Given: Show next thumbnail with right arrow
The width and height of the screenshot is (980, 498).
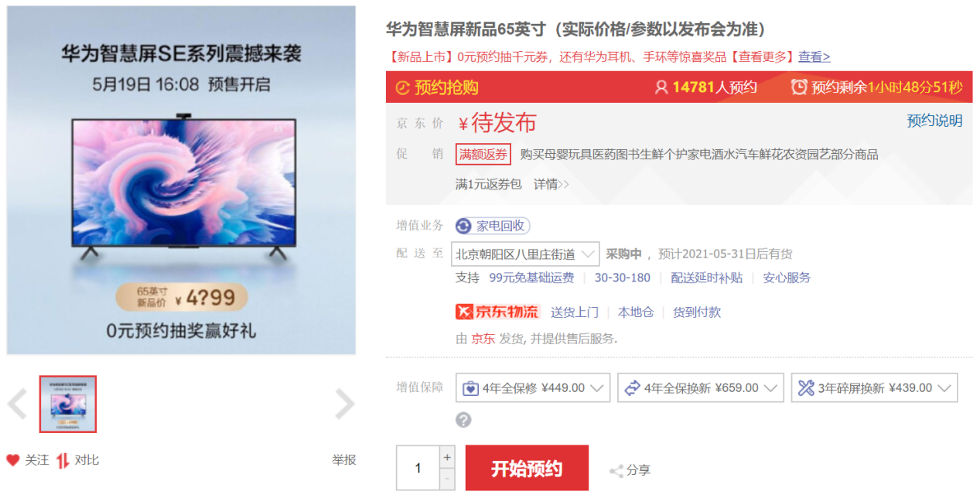Looking at the screenshot, I should pos(345,404).
